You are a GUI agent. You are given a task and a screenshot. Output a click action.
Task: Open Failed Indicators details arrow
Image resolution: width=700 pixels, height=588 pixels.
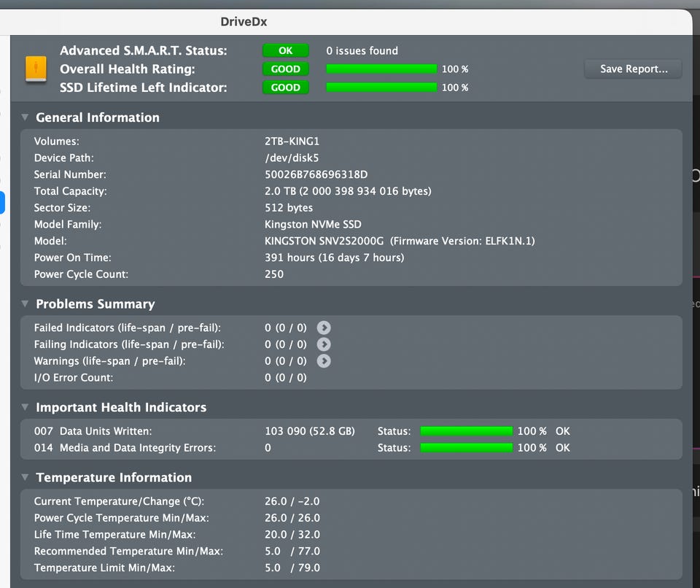324,328
